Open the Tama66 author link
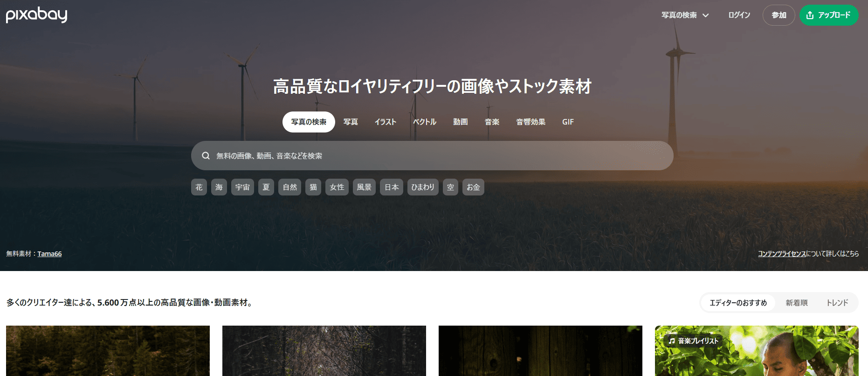868x376 pixels. tap(49, 254)
